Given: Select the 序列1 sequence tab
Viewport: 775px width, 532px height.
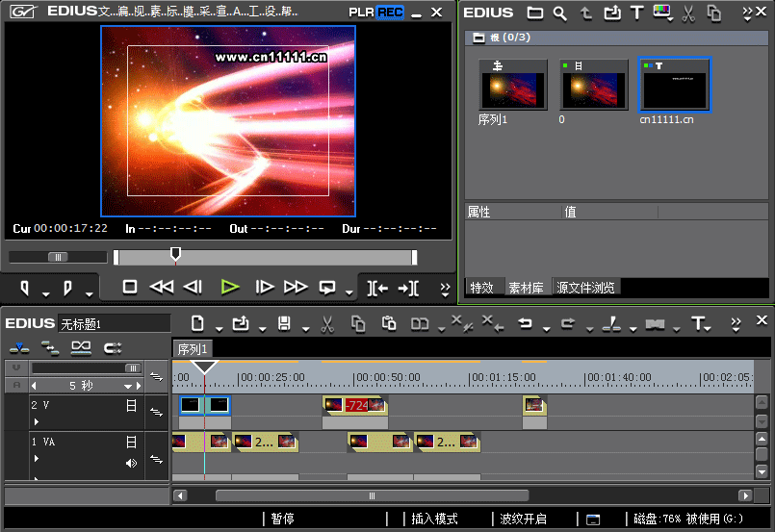Looking at the screenshot, I should 193,349.
